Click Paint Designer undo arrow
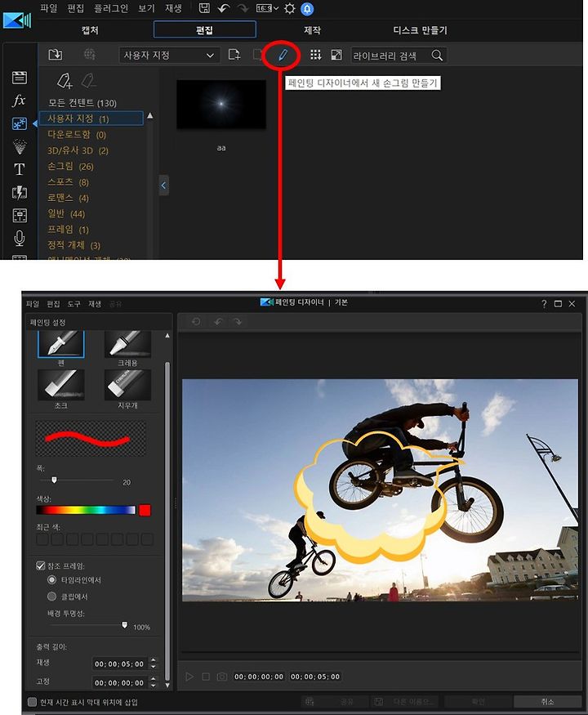This screenshot has width=588, height=715. tap(218, 322)
